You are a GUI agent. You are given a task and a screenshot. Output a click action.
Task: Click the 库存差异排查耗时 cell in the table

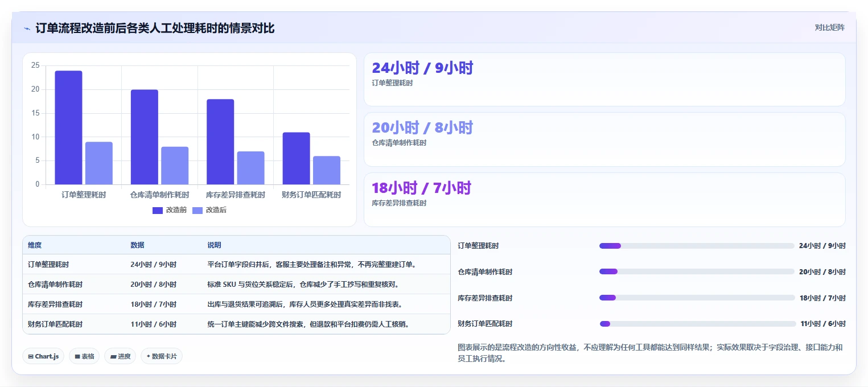(55, 304)
